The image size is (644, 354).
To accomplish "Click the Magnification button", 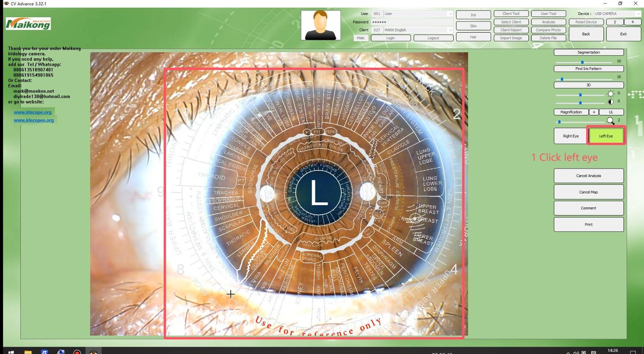I will (571, 112).
